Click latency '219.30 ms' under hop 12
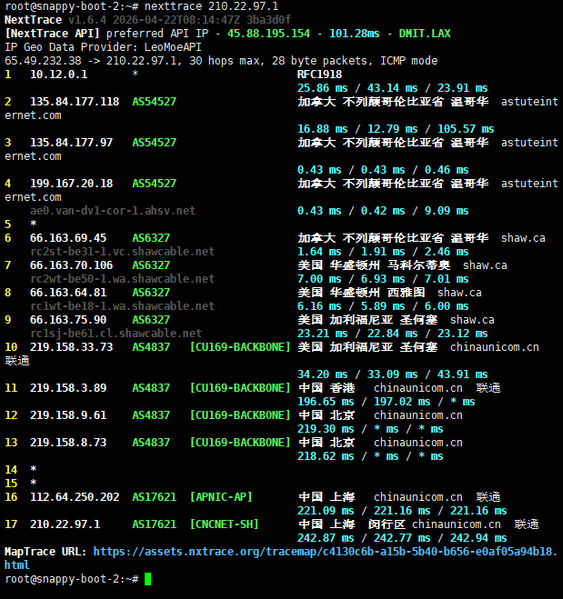The width and height of the screenshot is (563, 599). (326, 429)
